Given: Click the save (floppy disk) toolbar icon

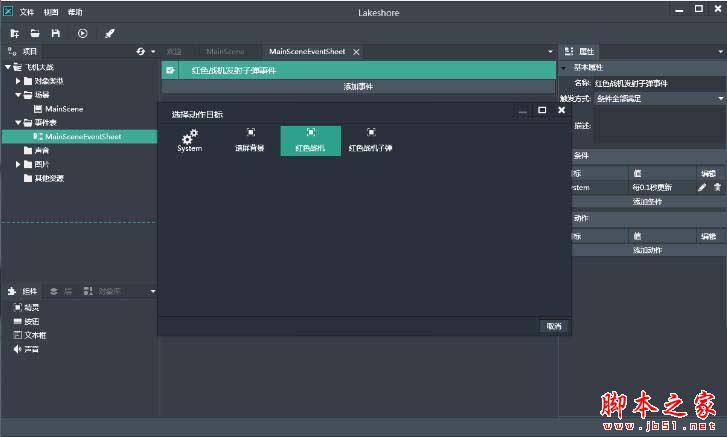Looking at the screenshot, I should [x=56, y=33].
